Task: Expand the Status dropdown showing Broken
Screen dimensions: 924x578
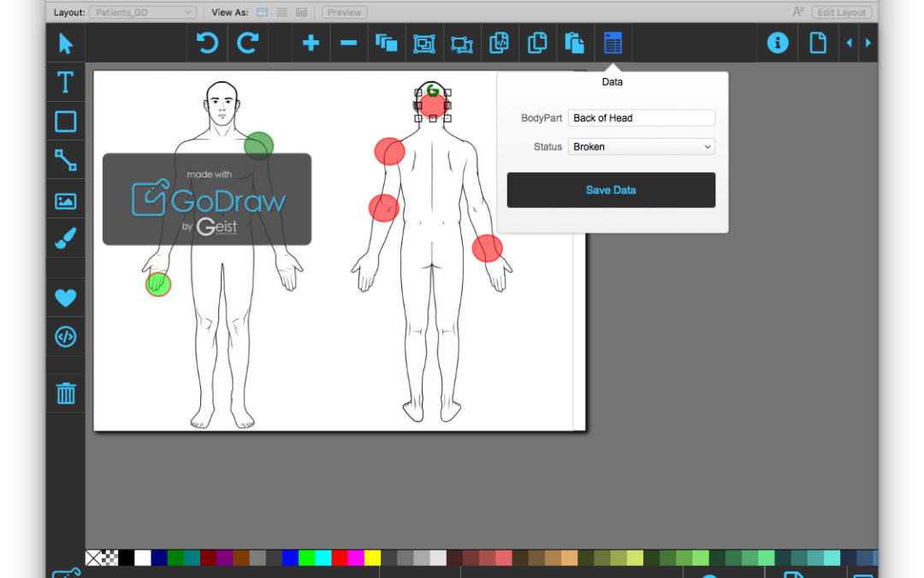Action: [x=642, y=147]
